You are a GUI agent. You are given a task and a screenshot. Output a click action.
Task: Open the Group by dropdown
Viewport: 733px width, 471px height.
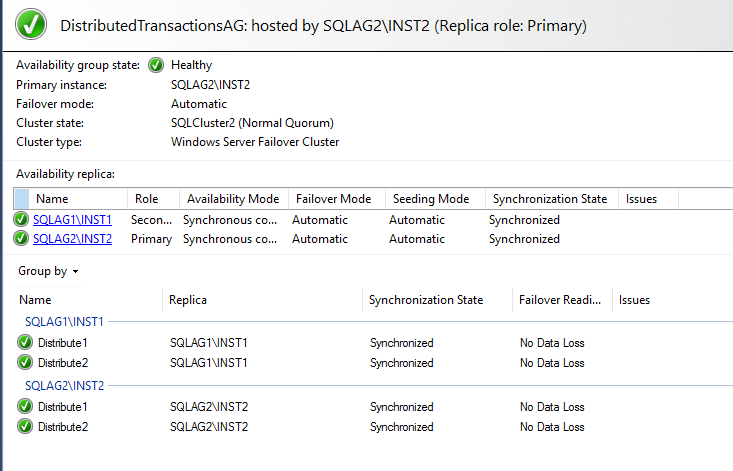point(48,271)
